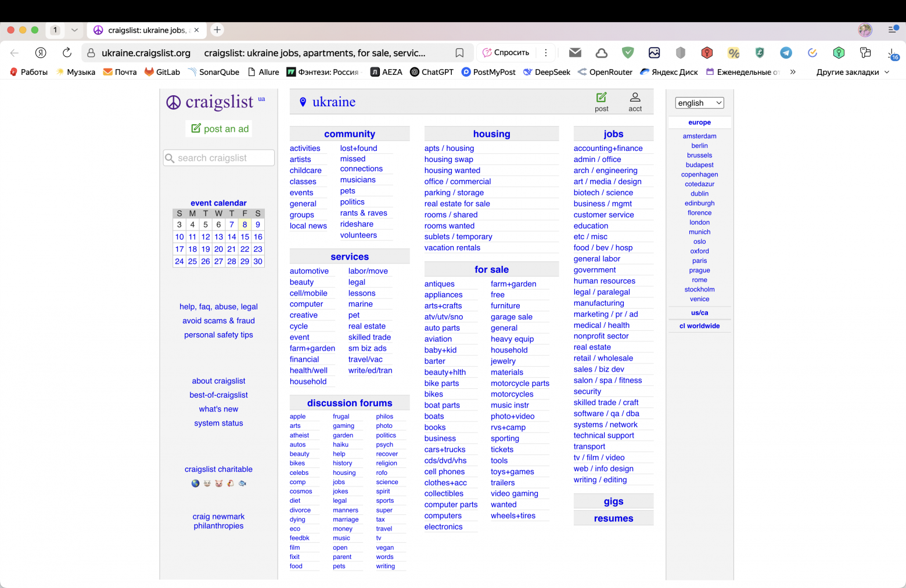Open the Telegram extension icon

(786, 53)
